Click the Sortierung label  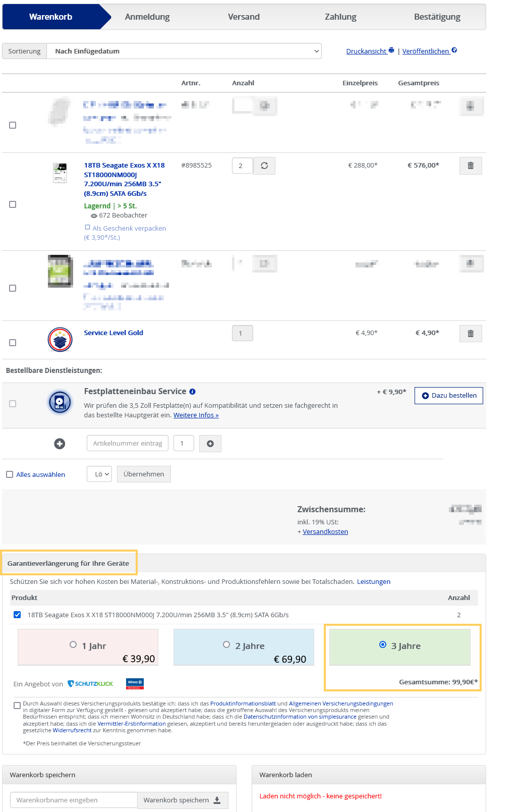24,51
